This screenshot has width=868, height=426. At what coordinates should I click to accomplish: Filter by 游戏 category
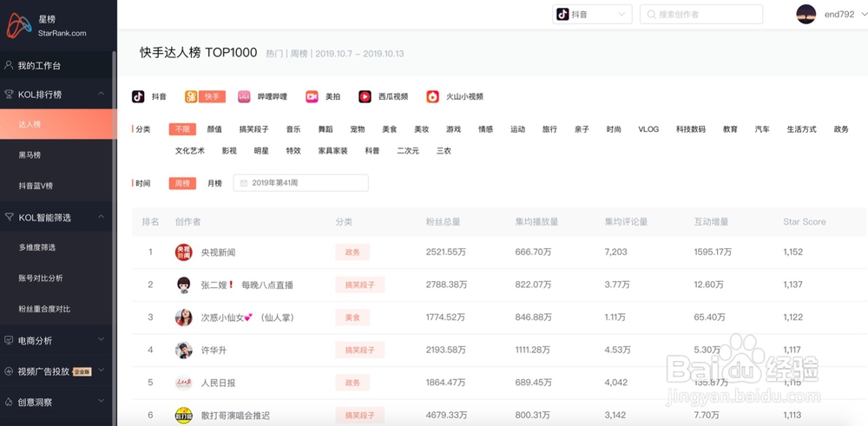click(x=453, y=129)
